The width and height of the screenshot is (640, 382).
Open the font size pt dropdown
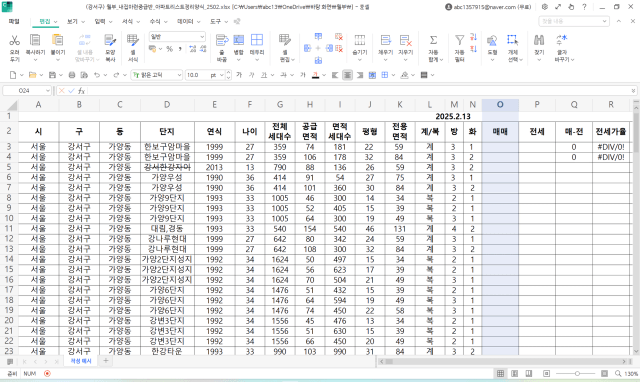(x=222, y=75)
